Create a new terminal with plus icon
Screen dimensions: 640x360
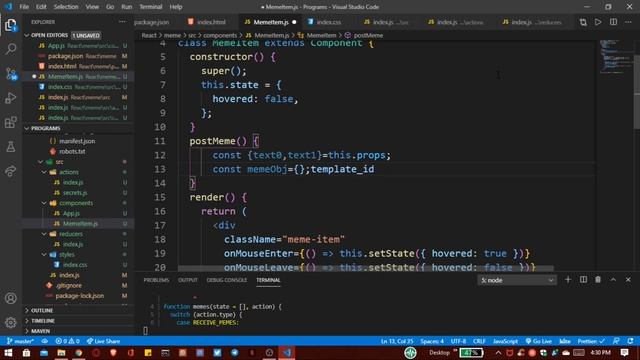point(568,280)
